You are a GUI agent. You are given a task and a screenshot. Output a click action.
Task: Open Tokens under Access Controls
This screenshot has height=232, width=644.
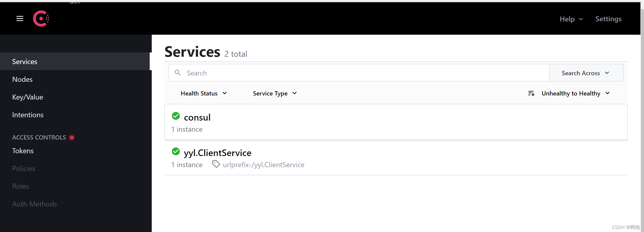click(23, 150)
